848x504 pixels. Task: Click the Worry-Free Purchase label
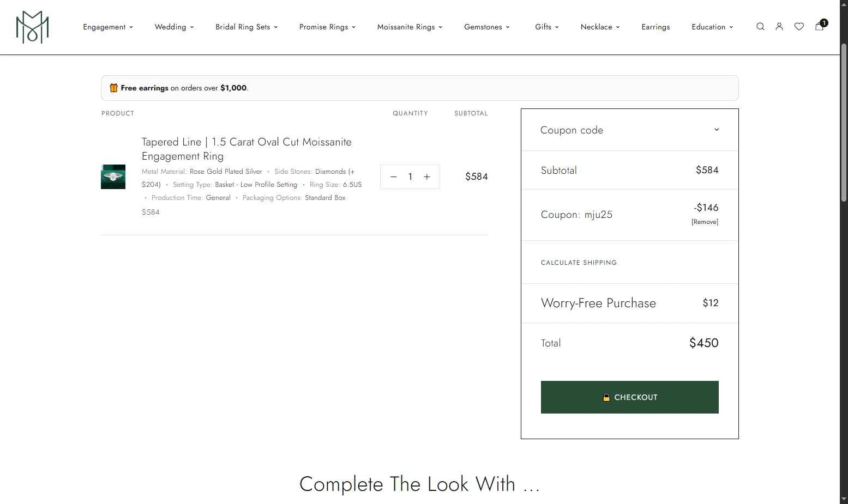pyautogui.click(x=598, y=303)
